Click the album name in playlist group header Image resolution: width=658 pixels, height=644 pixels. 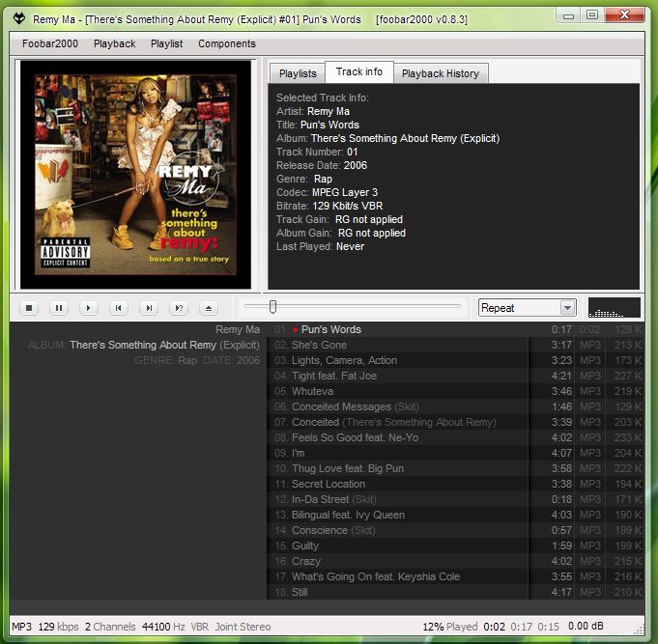tap(164, 345)
